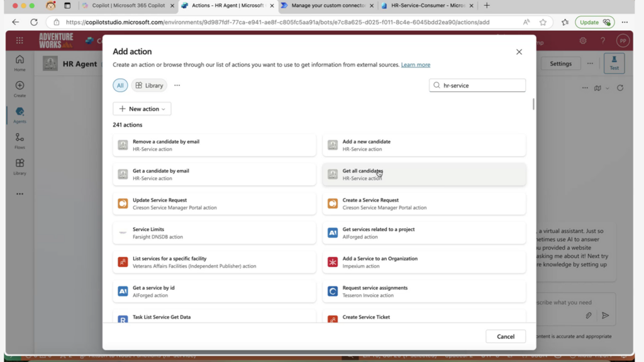644x362 pixels.
Task: Click the Adventure Works logo
Action: [x=56, y=41]
